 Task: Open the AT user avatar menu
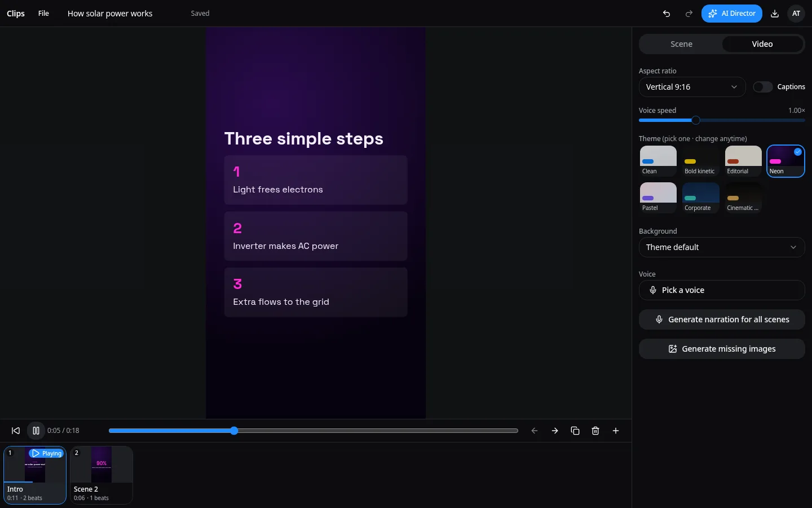pyautogui.click(x=796, y=14)
